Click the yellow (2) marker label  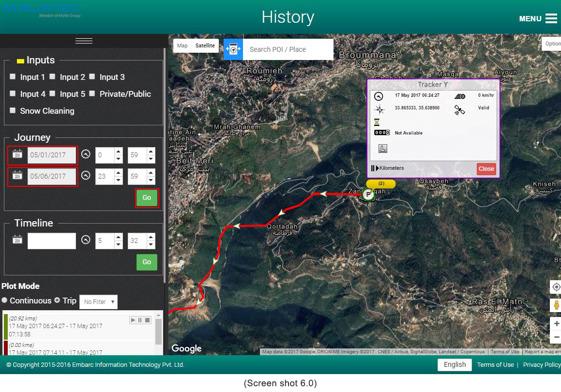click(381, 183)
